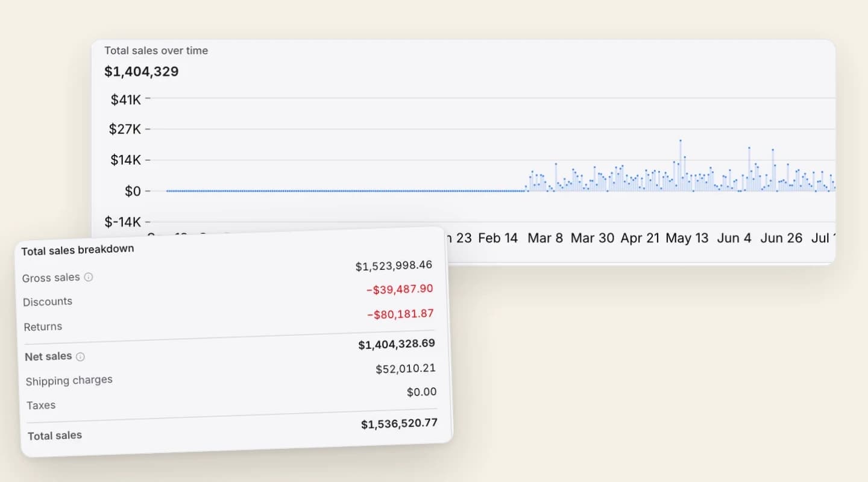Click the Jun 4 date label

[x=734, y=238]
